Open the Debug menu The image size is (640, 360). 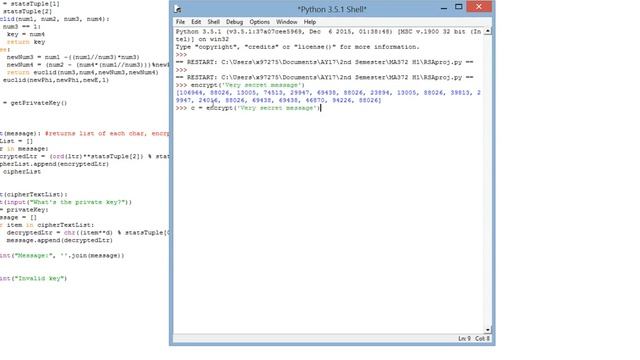[234, 22]
